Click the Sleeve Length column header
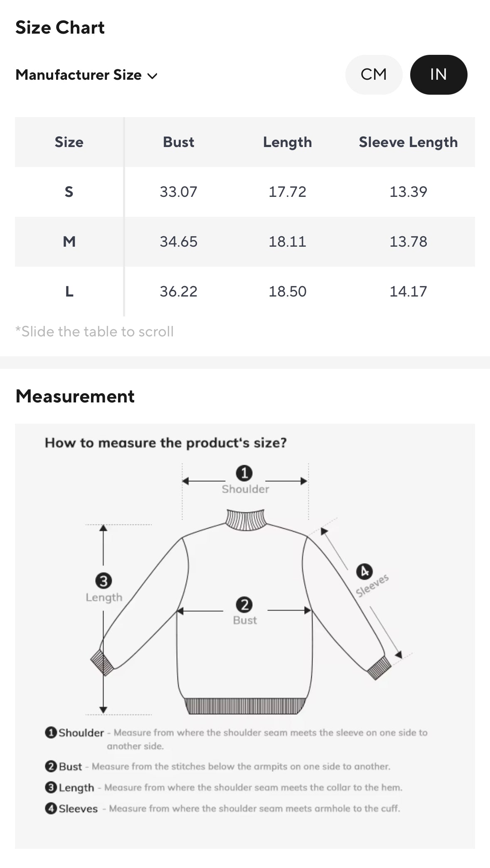Viewport: 490px width, 868px height. pyautogui.click(x=408, y=142)
